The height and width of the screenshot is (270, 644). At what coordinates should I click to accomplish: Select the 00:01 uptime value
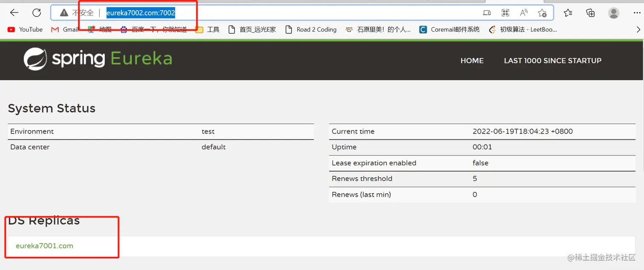tap(482, 147)
